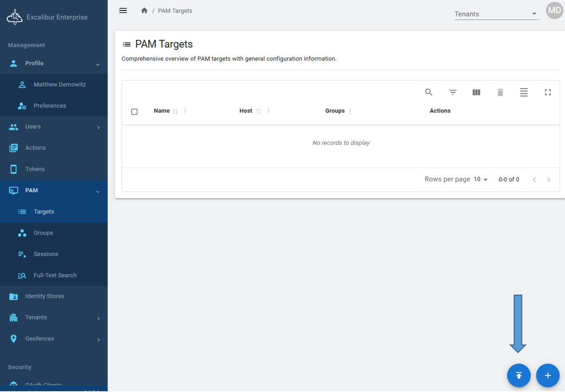
Task: Click the Host column header
Action: (x=246, y=111)
